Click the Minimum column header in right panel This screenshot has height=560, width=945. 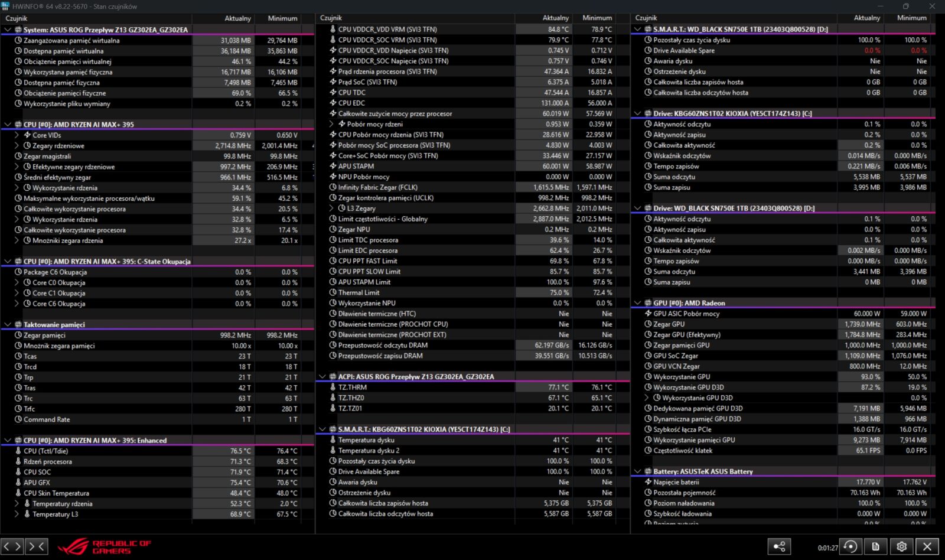(911, 18)
